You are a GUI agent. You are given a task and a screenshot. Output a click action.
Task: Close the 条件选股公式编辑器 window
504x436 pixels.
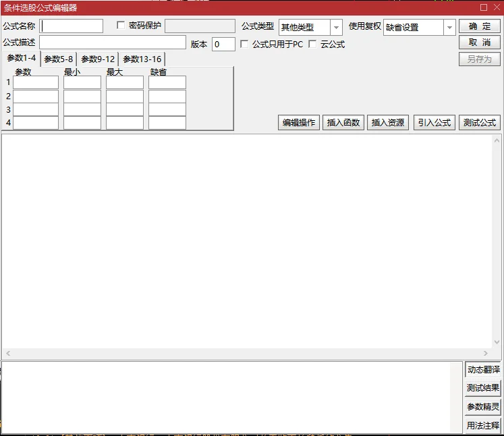point(497,7)
